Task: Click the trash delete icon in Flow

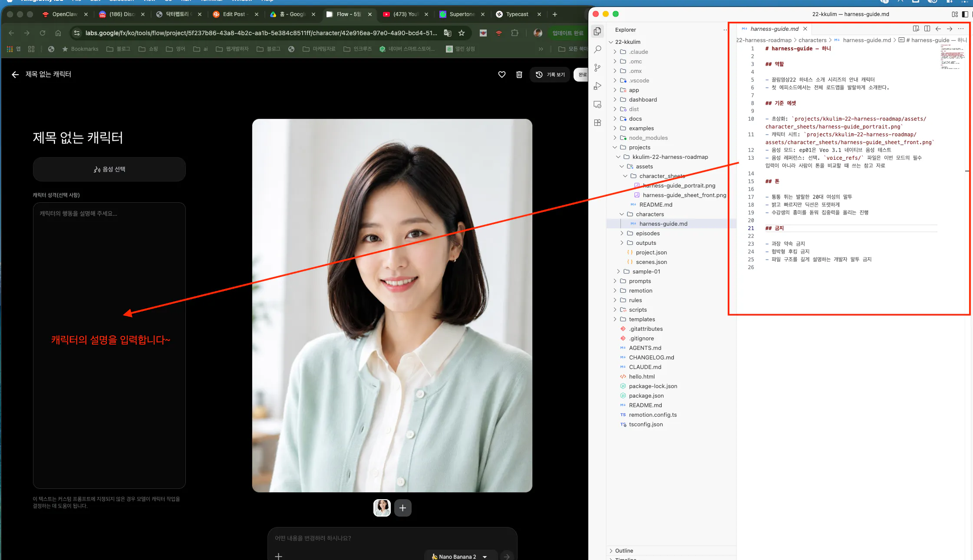Action: click(519, 75)
